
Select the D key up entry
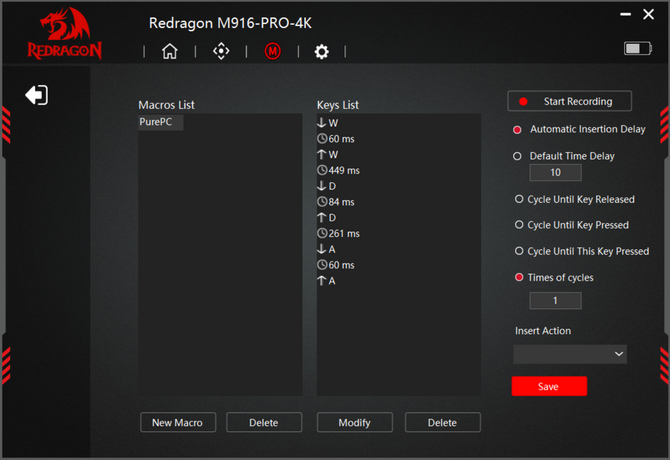tap(327, 218)
